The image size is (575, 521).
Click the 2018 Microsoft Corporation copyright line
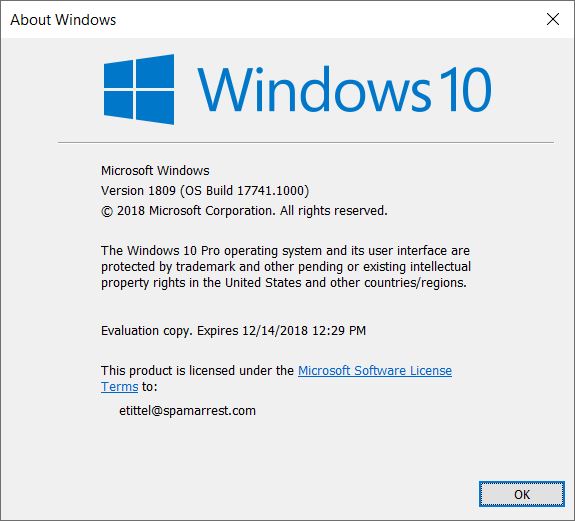(244, 211)
